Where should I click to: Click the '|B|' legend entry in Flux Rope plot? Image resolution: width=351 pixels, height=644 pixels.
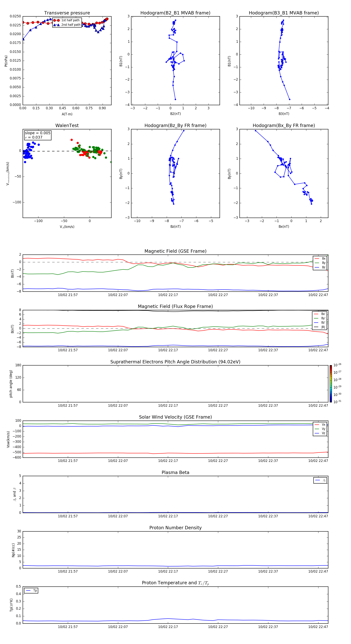click(x=320, y=327)
